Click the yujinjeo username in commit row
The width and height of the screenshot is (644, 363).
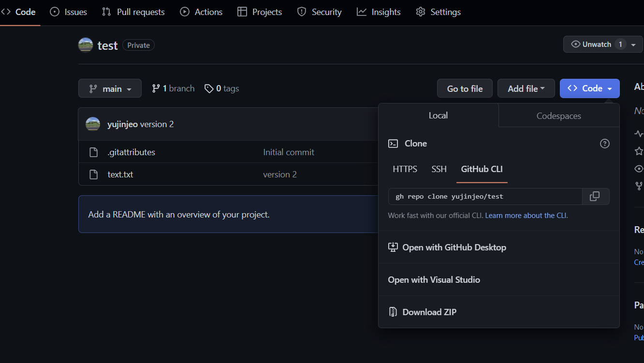(x=122, y=124)
